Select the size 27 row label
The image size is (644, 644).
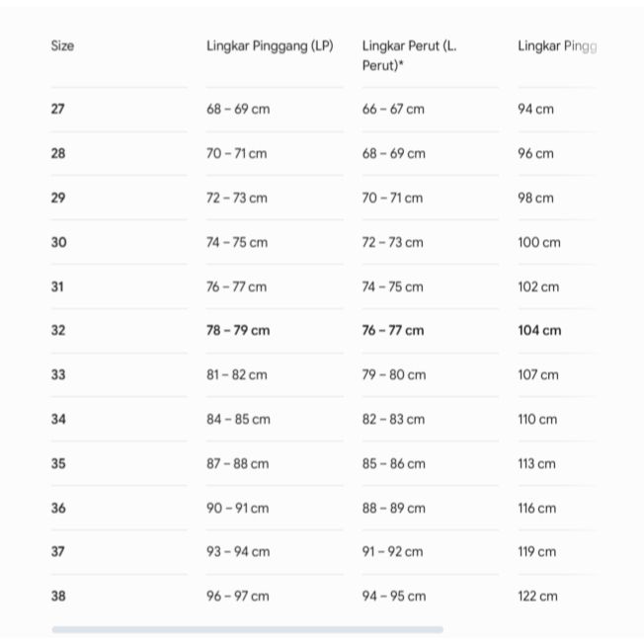[x=58, y=109]
